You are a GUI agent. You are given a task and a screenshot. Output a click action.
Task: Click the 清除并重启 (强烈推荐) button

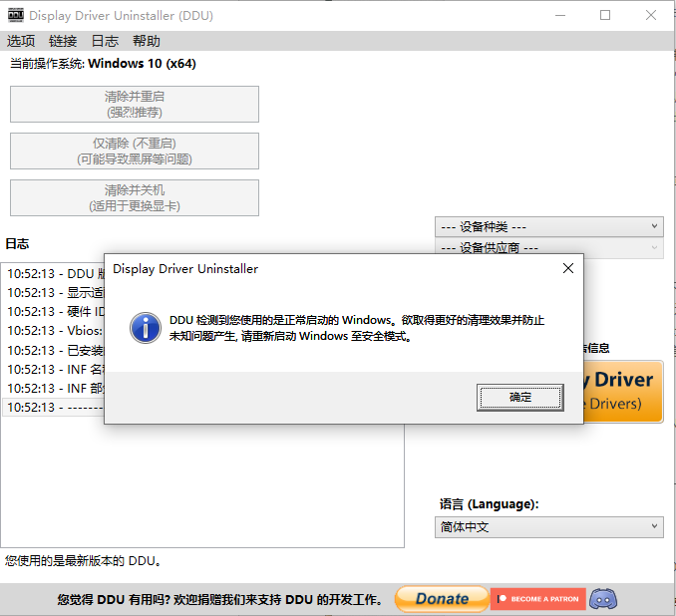tap(135, 105)
